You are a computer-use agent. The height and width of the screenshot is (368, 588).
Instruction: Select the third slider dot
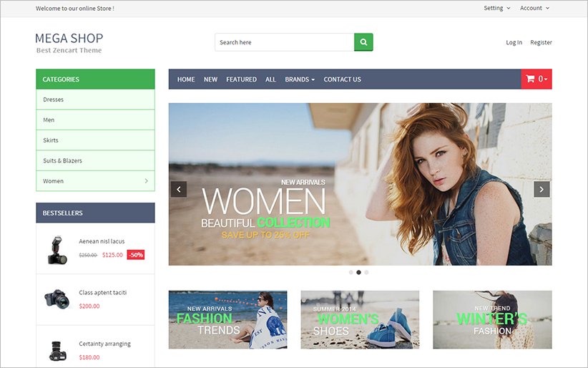pyautogui.click(x=366, y=272)
